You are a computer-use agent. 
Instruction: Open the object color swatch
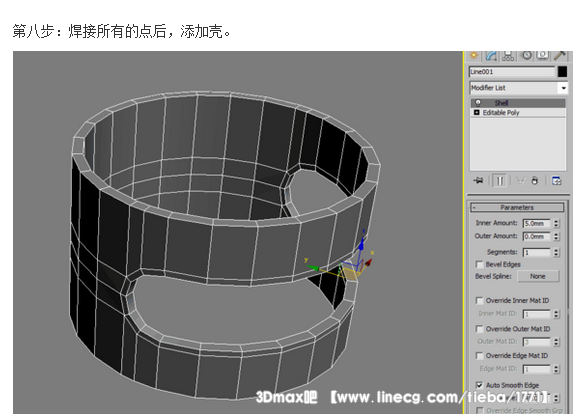click(x=562, y=72)
